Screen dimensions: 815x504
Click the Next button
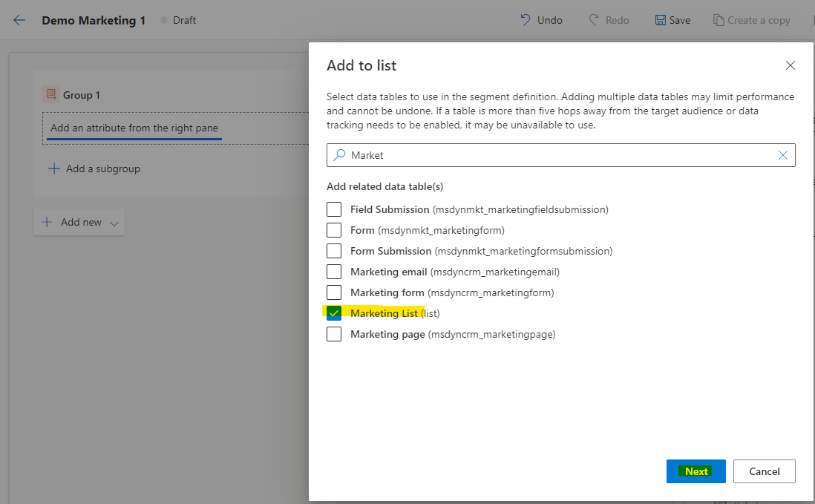click(x=695, y=471)
